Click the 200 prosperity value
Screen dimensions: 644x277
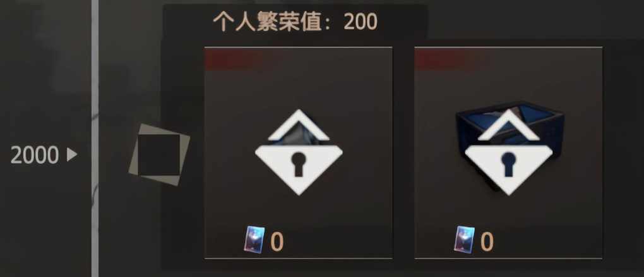(x=360, y=22)
